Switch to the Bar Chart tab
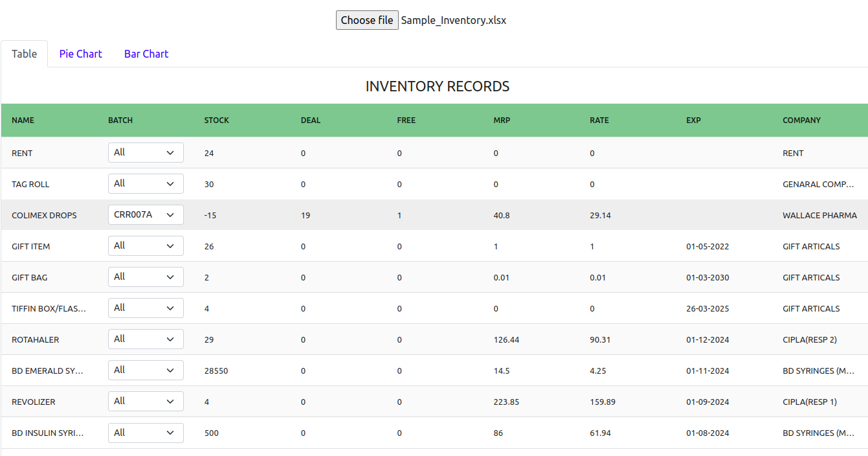 click(146, 54)
